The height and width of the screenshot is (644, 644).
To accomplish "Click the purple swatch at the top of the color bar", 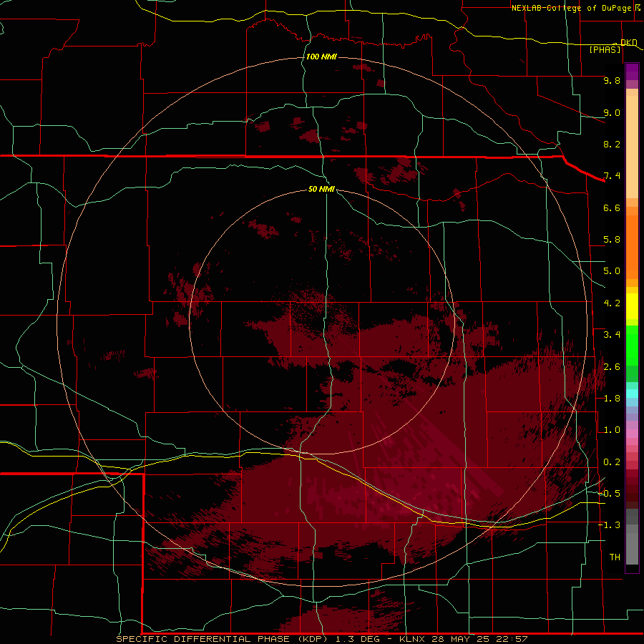I will click(632, 72).
